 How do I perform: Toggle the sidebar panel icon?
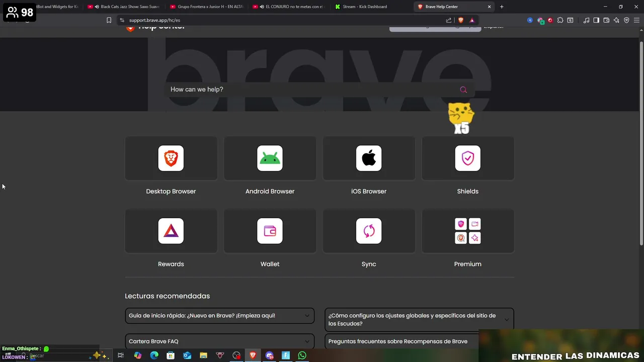(596, 20)
